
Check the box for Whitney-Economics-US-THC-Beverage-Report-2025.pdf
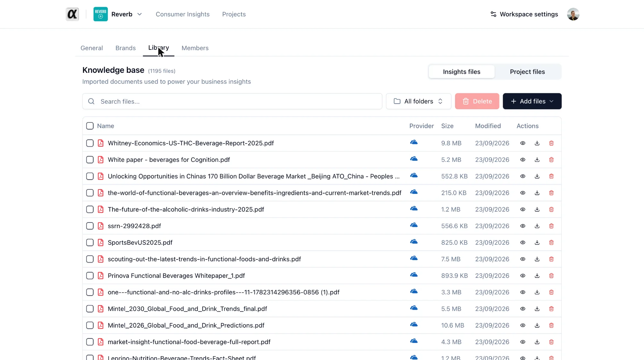click(90, 143)
